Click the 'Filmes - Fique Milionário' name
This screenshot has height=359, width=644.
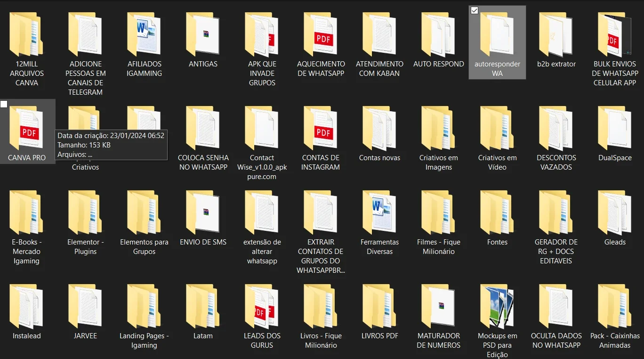[438, 247]
